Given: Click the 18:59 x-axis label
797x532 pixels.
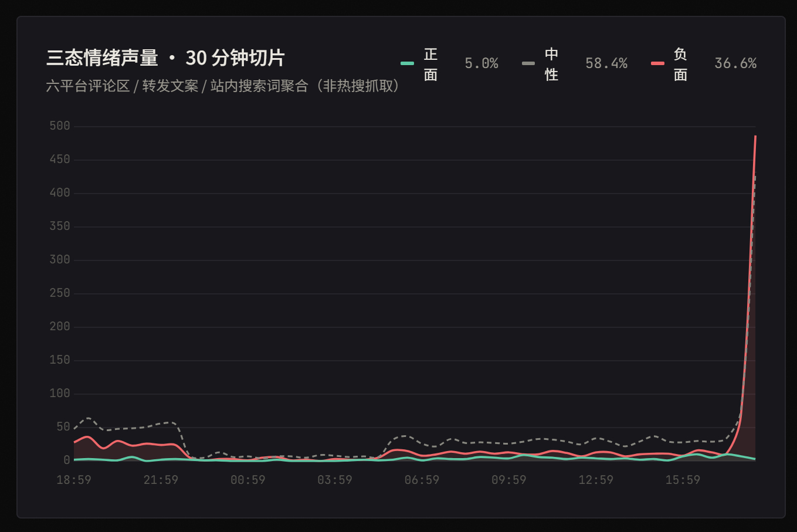Looking at the screenshot, I should pyautogui.click(x=74, y=480).
